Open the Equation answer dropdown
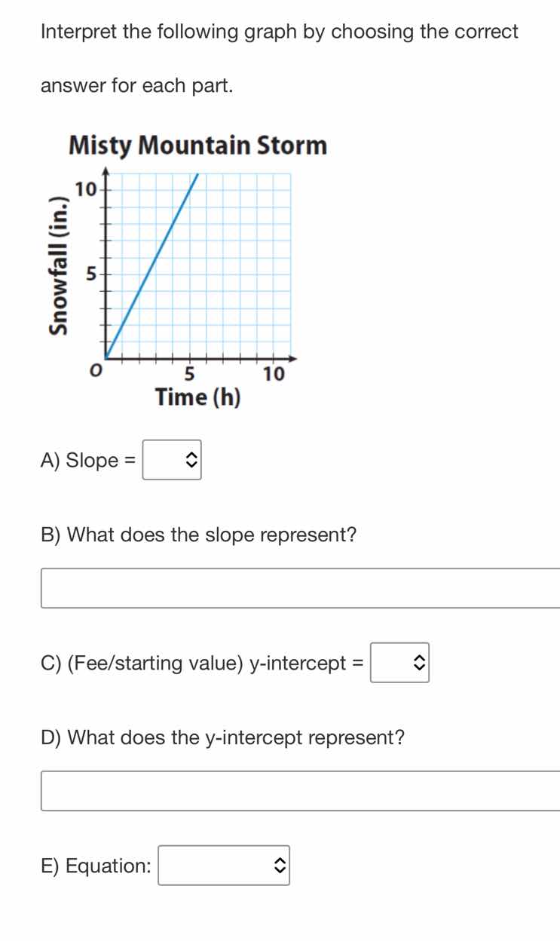This screenshot has width=560, height=941. pyautogui.click(x=224, y=866)
